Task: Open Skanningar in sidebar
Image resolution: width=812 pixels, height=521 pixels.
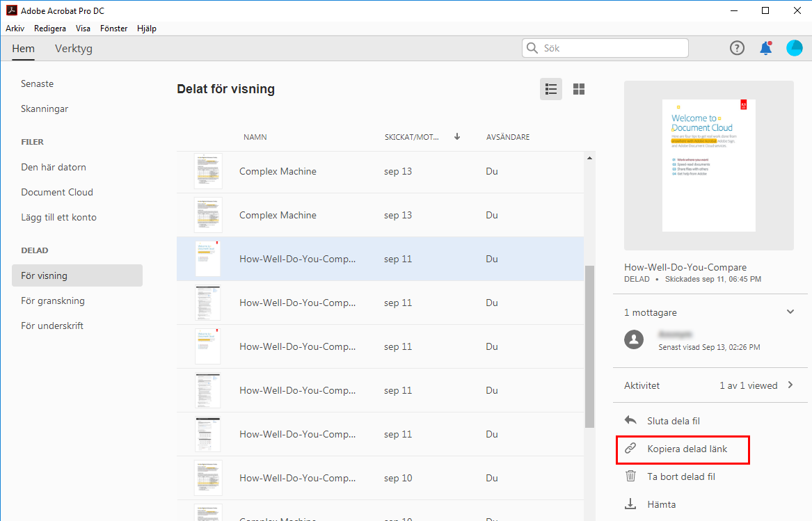Action: [45, 109]
